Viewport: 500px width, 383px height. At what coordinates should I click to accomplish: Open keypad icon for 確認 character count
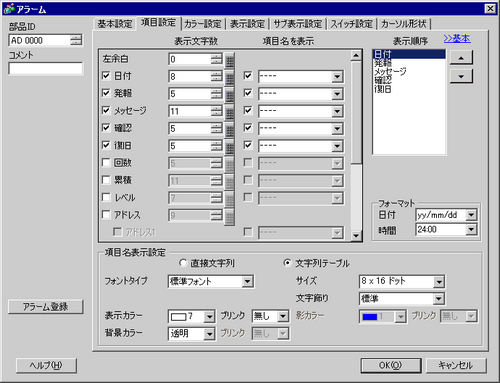229,129
